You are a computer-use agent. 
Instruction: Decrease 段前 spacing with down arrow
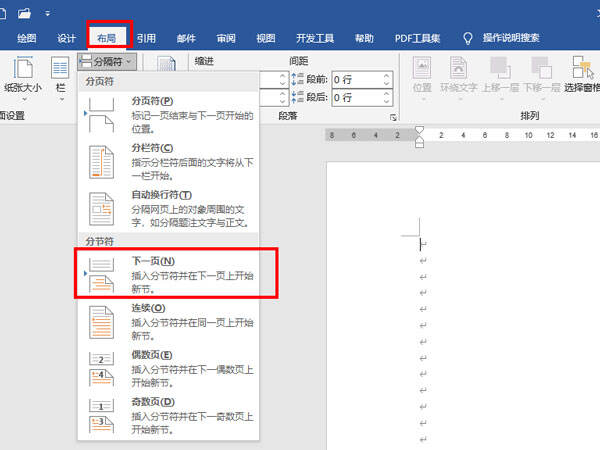click(387, 83)
